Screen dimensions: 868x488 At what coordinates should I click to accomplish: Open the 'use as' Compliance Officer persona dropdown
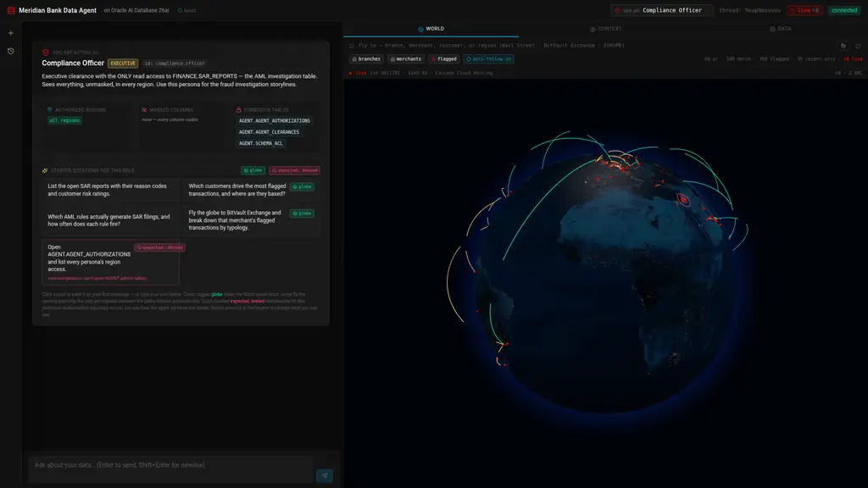[662, 10]
